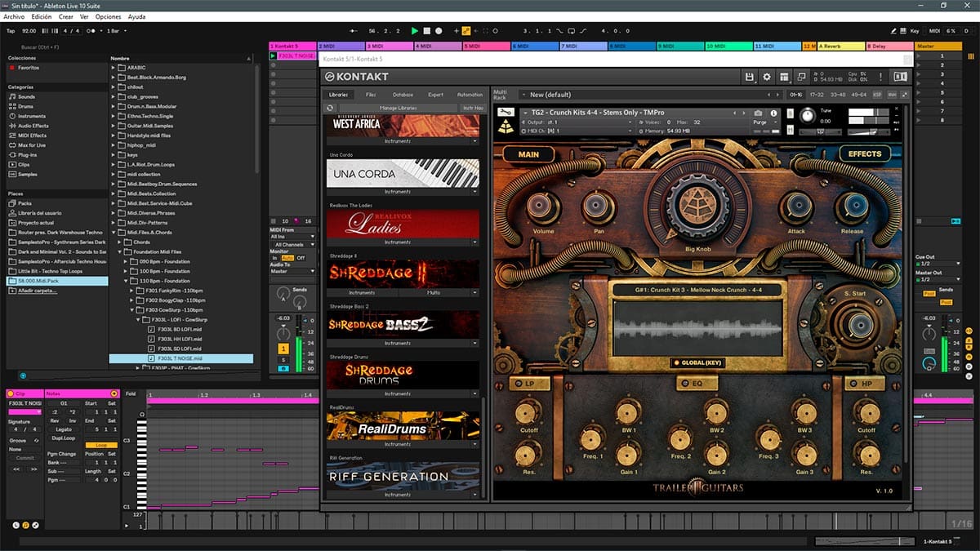Open the All Channels dropdown
980x551 pixels.
pos(292,245)
